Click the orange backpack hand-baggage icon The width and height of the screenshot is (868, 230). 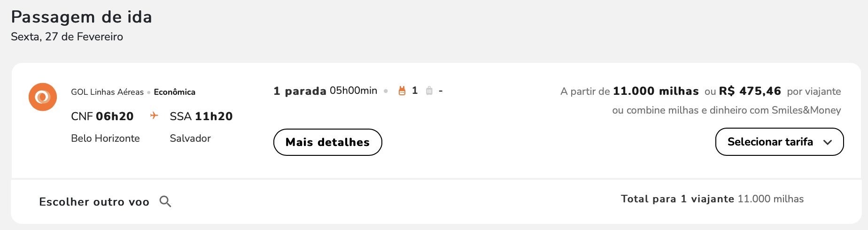[x=402, y=91]
